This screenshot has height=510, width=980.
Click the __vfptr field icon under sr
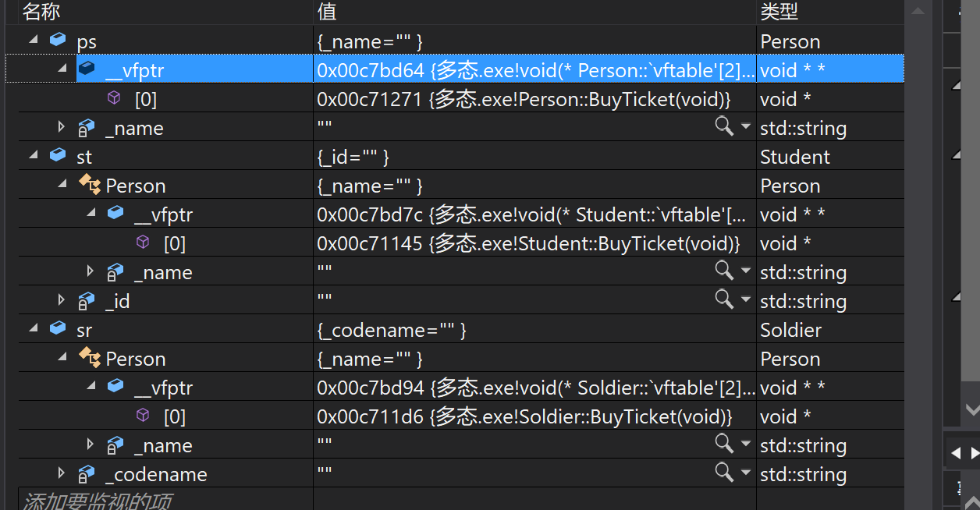click(115, 387)
